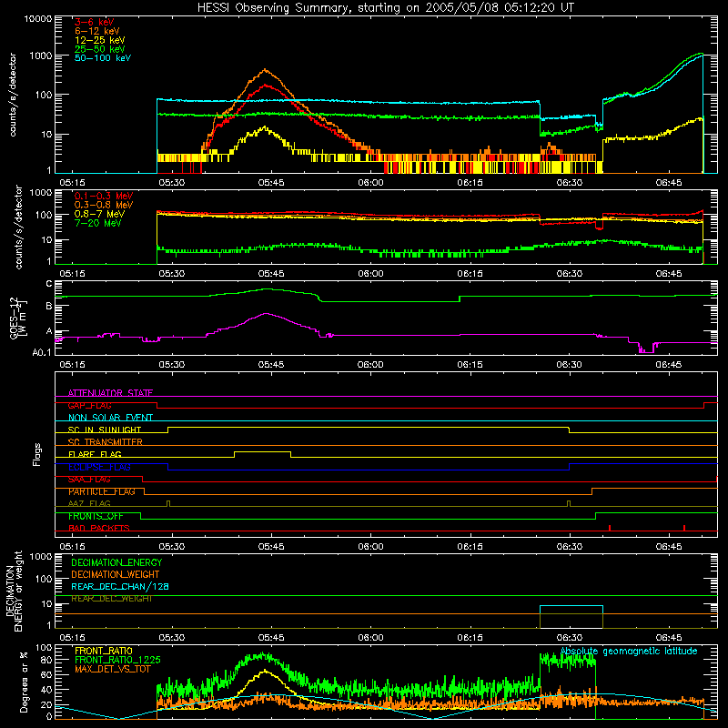Click the FRONT_RATIO yellow curve peak
The width and height of the screenshot is (728, 728).
click(265, 671)
